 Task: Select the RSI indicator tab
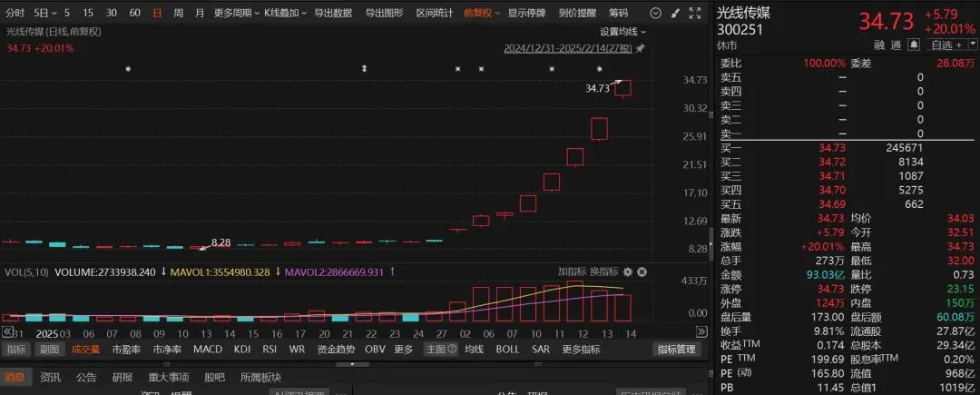click(x=269, y=350)
